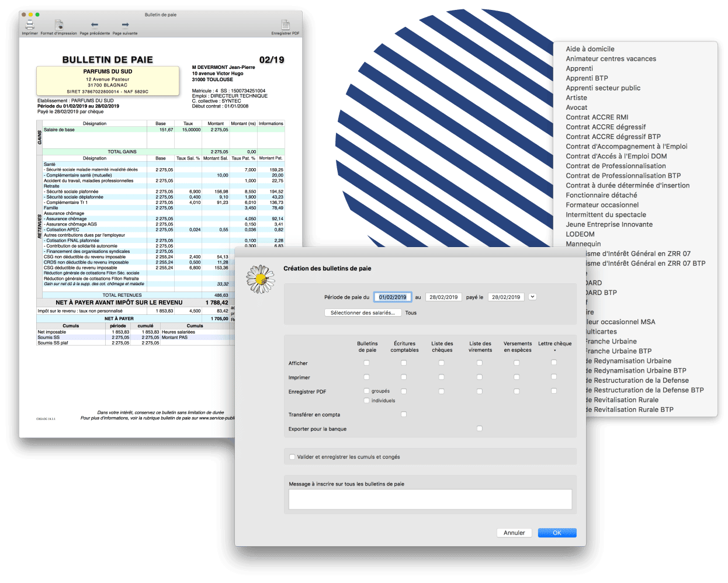Image resolution: width=728 pixels, height=583 pixels.
Task: Check Enregistrer PDF for Liste des chèques
Action: click(441, 391)
